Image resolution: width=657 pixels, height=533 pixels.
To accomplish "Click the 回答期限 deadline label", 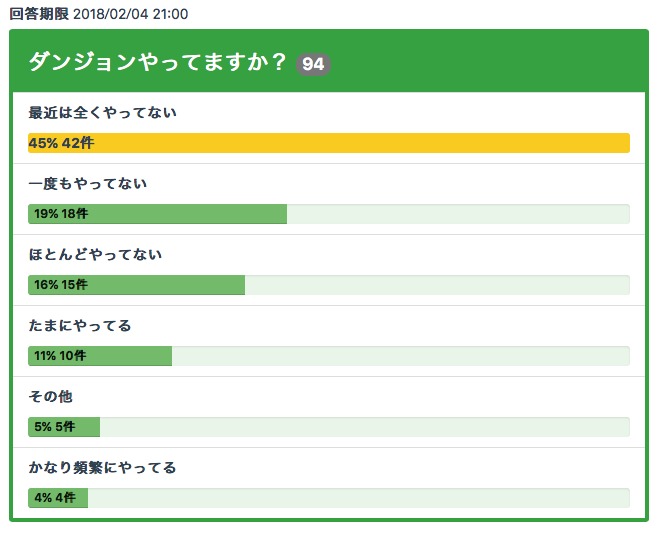I will pos(38,15).
